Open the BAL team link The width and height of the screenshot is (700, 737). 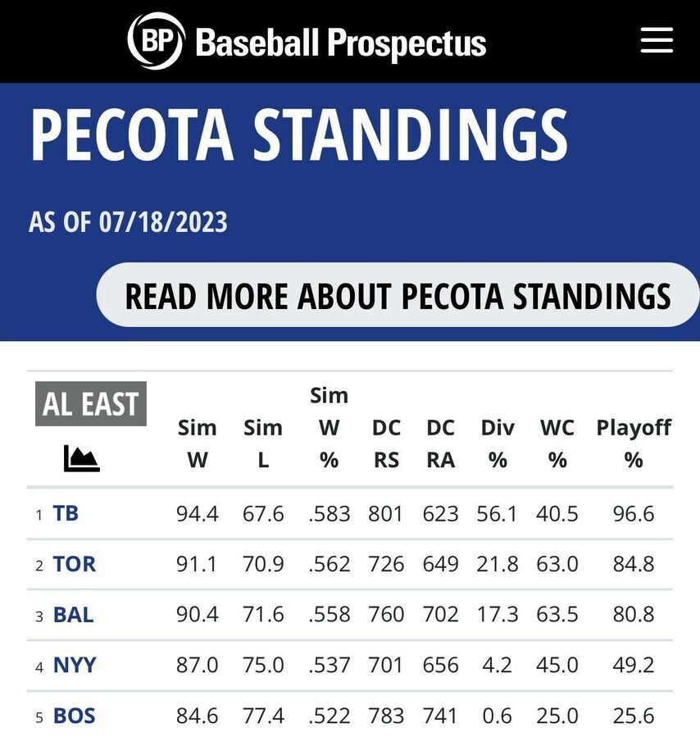pos(73,614)
